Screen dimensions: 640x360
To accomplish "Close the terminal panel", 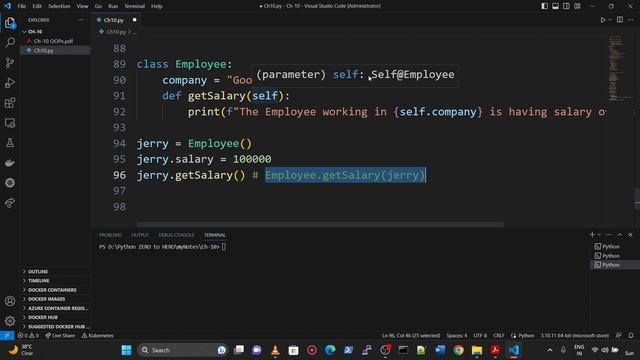I will [x=630, y=235].
